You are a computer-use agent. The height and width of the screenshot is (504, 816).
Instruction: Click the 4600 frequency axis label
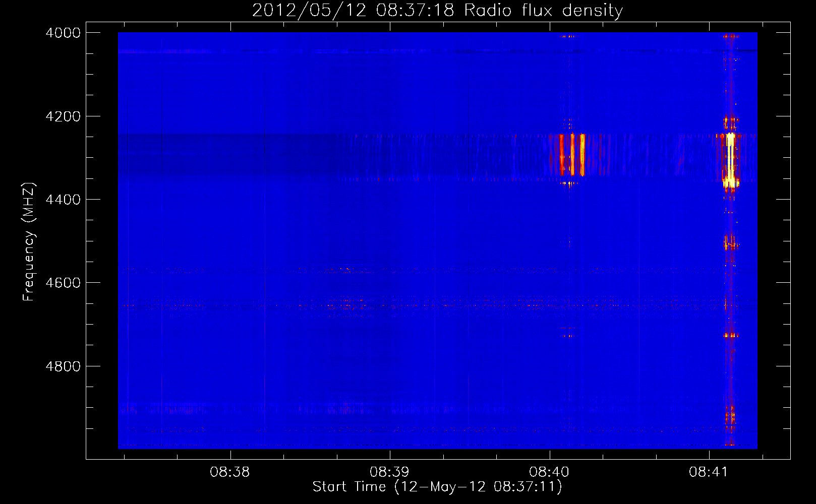[63, 283]
